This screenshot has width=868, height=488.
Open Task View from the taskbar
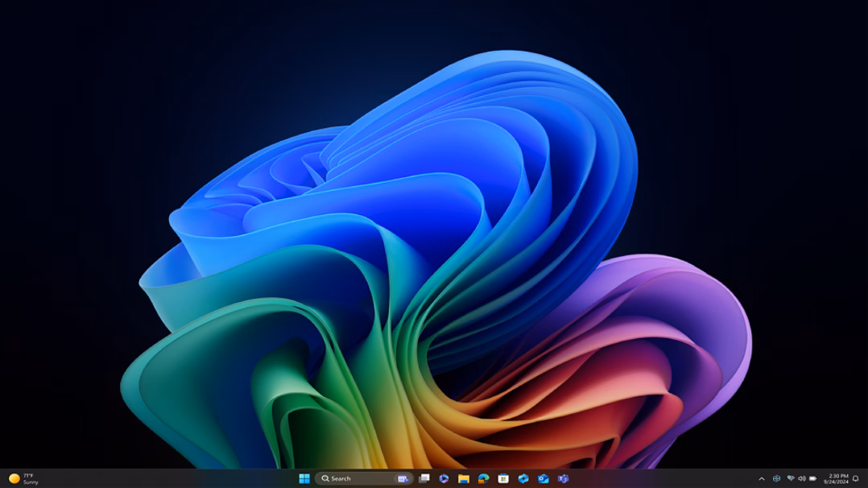point(424,478)
